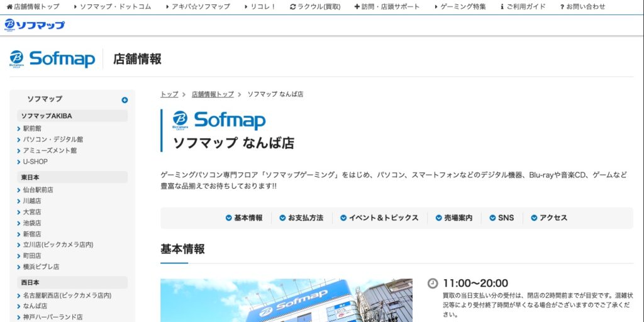Open U-SHOP in sidebar
Screen dimensions: 644x322
[x=35, y=162]
